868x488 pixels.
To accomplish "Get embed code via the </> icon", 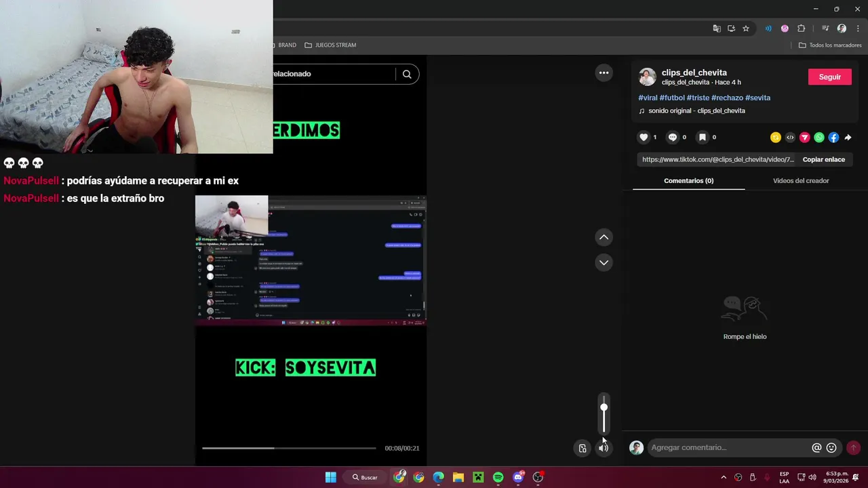I will [x=790, y=138].
